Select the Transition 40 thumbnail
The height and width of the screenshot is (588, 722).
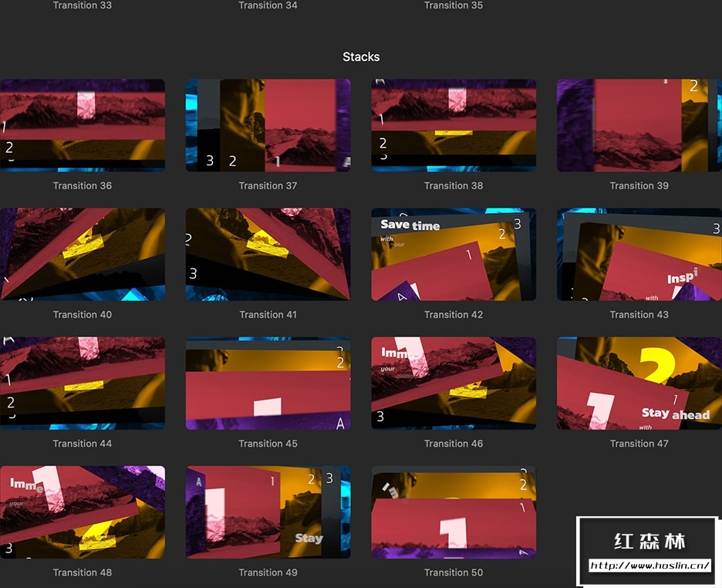pos(83,254)
